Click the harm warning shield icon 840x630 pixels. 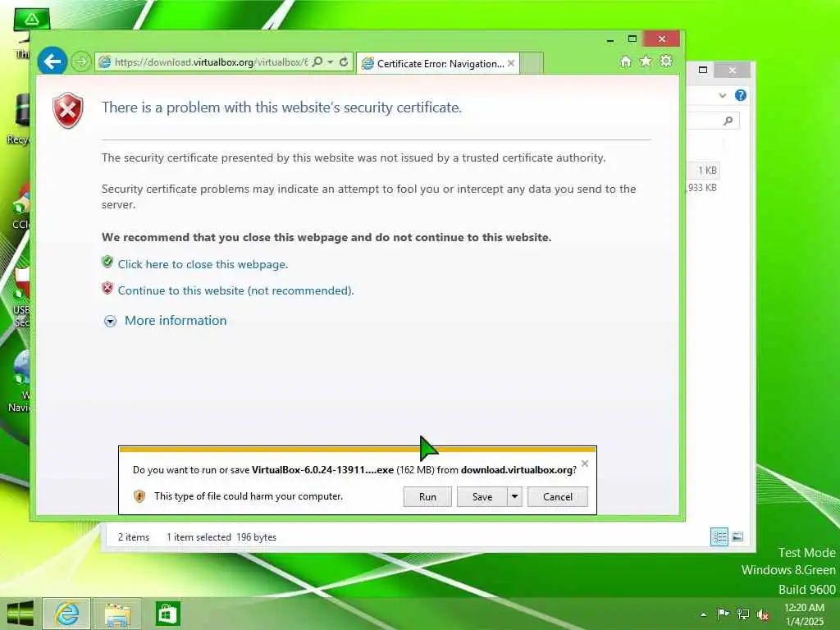click(x=139, y=496)
